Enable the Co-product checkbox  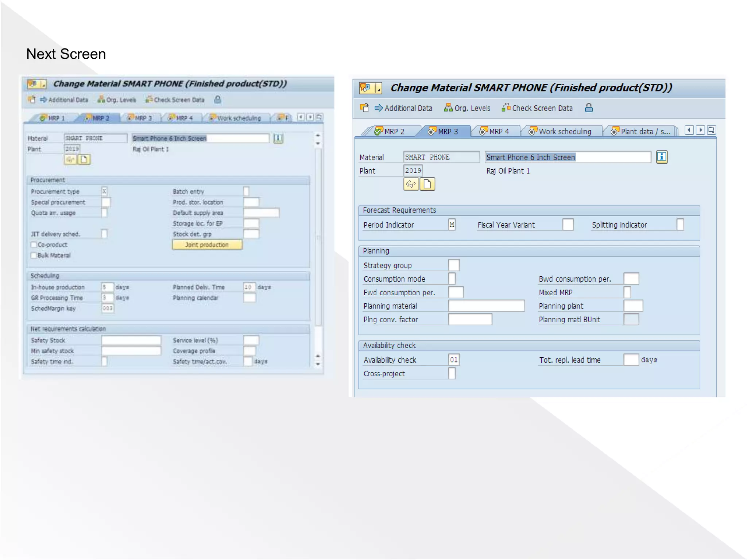pos(34,245)
